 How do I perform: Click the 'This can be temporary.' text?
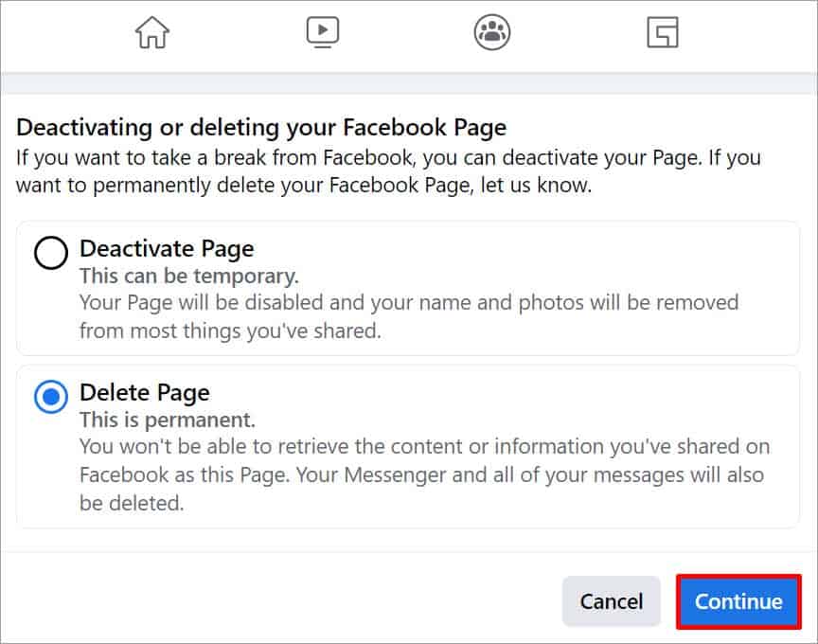point(188,277)
